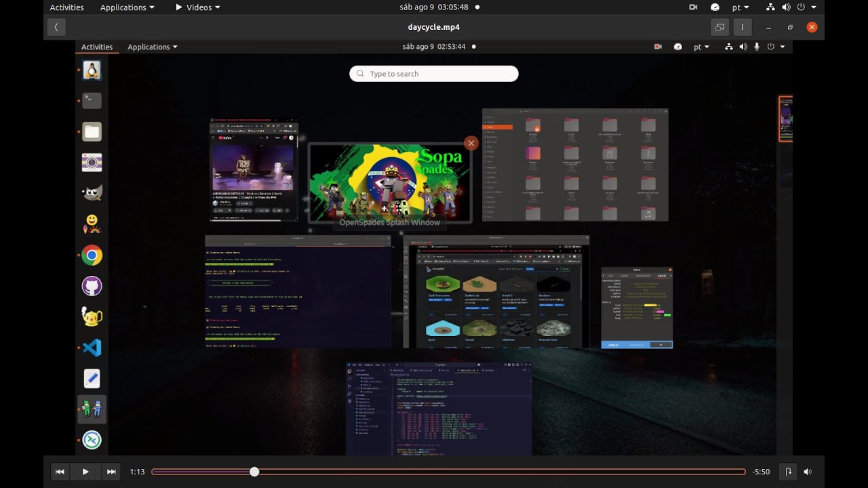868x488 pixels.
Task: Click the recorded pt keyboard layout indicator
Action: pyautogui.click(x=701, y=47)
